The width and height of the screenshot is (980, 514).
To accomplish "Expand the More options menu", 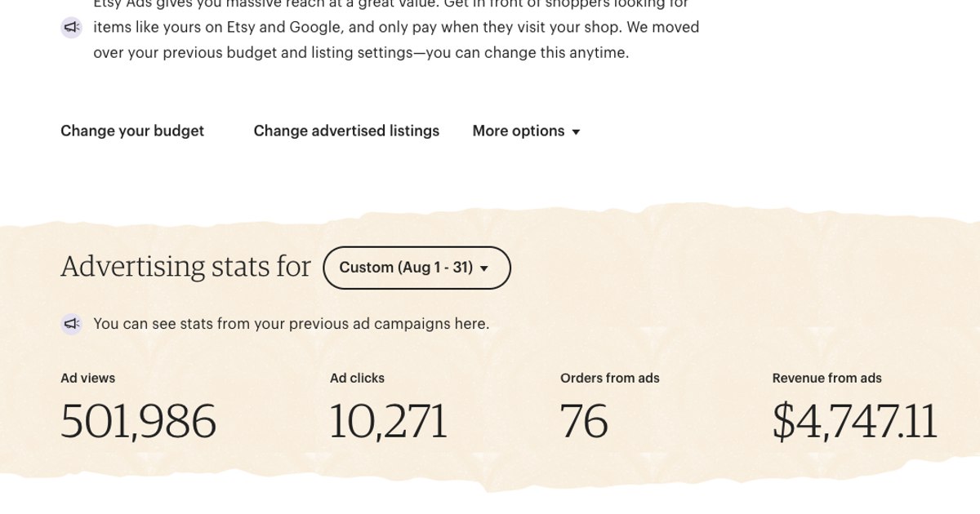I will (x=519, y=131).
